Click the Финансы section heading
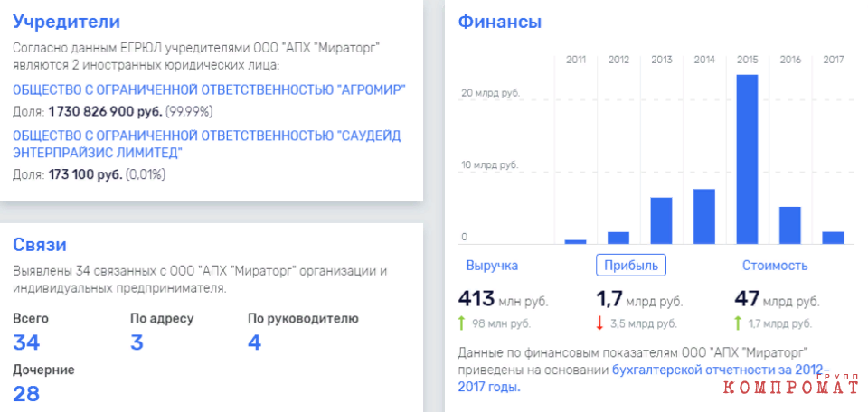Screen dimensions: 868x412 tap(500, 22)
